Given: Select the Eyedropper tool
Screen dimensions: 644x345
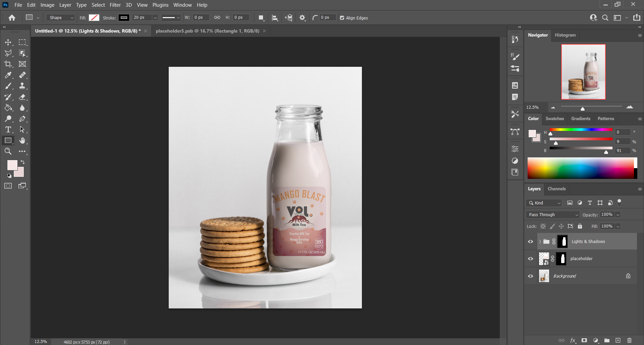Looking at the screenshot, I should (8, 75).
